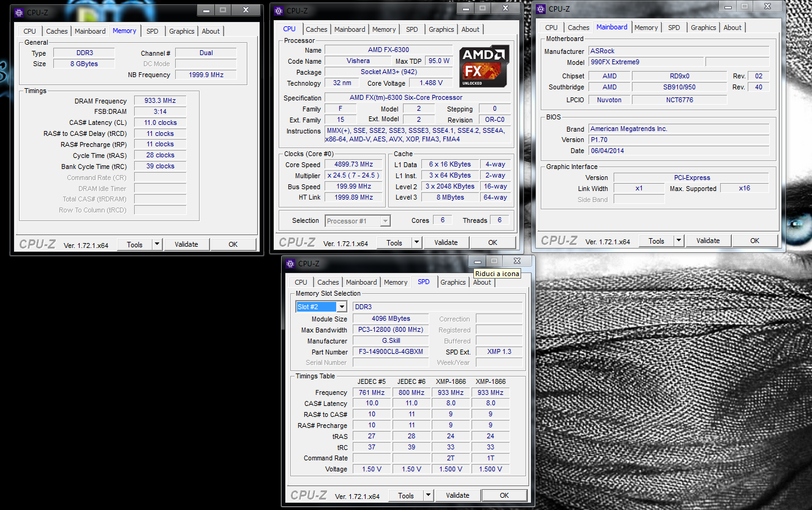812x510 pixels.
Task: Click the Nuvoton LPCIO field
Action: pyautogui.click(x=609, y=100)
